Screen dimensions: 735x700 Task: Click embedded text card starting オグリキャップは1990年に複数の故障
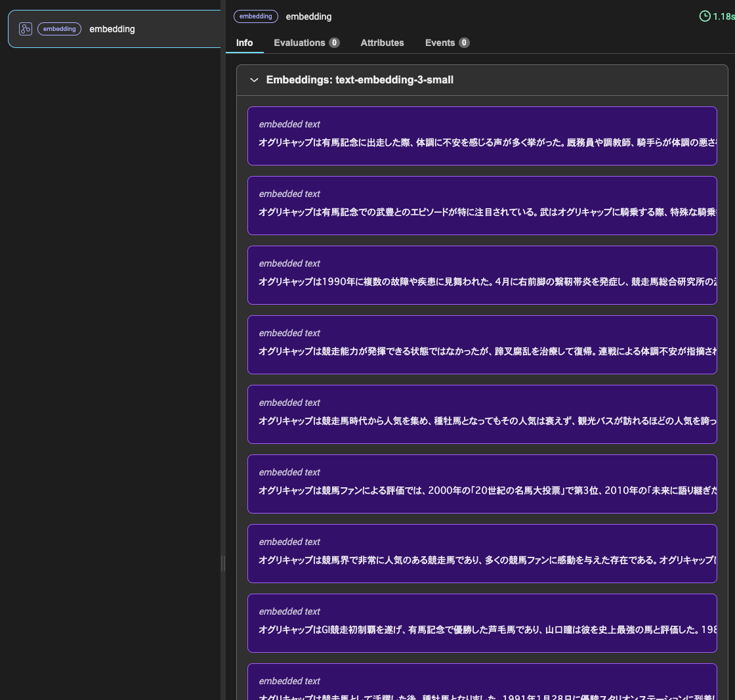point(482,275)
